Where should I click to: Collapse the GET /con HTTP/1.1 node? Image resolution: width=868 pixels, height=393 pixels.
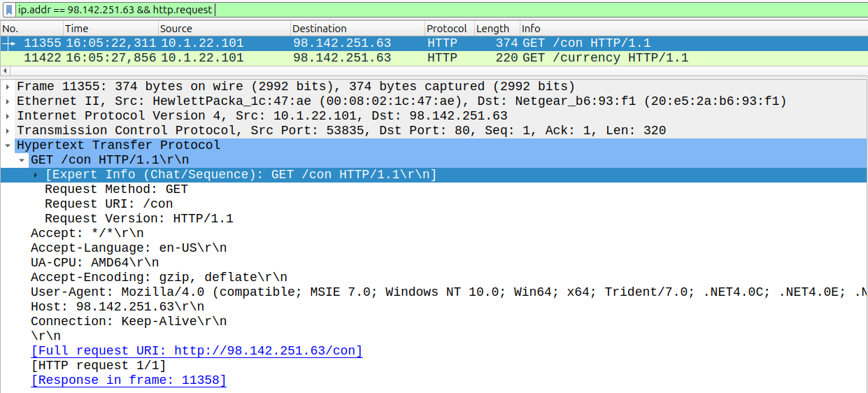tap(22, 160)
